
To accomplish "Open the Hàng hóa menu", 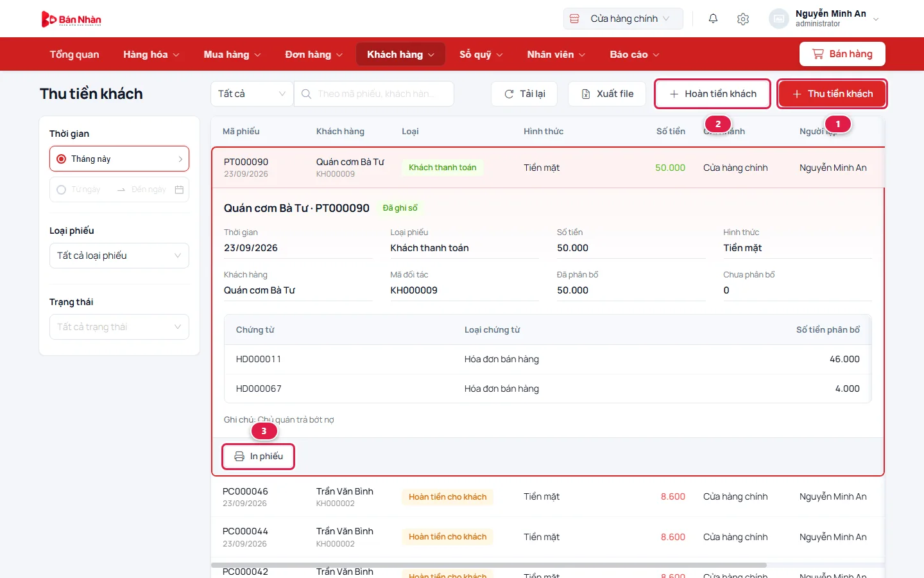I will tap(151, 55).
